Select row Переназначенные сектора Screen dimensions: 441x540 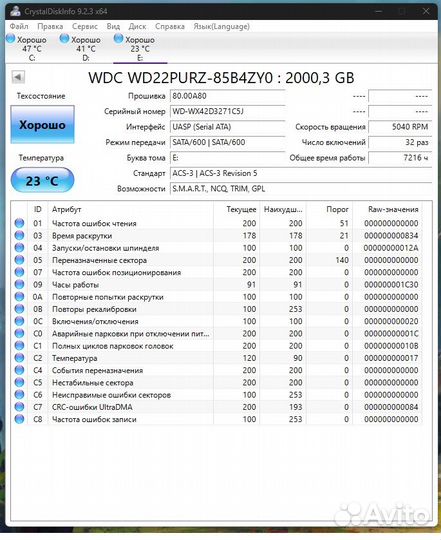(x=217, y=260)
